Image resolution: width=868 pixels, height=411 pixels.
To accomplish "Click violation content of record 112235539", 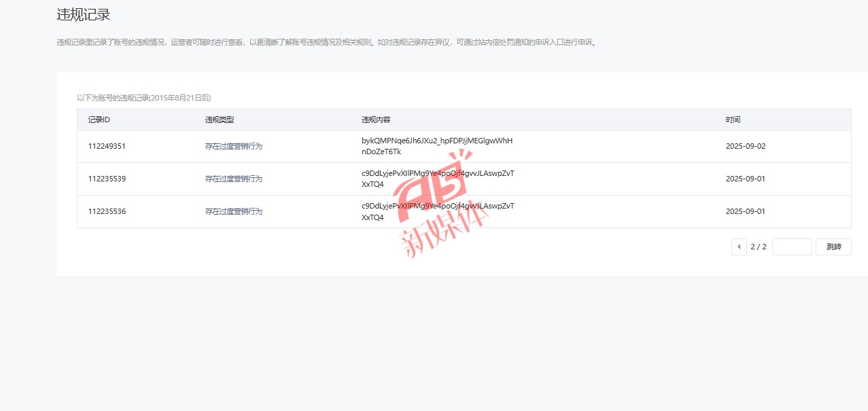I will 438,179.
